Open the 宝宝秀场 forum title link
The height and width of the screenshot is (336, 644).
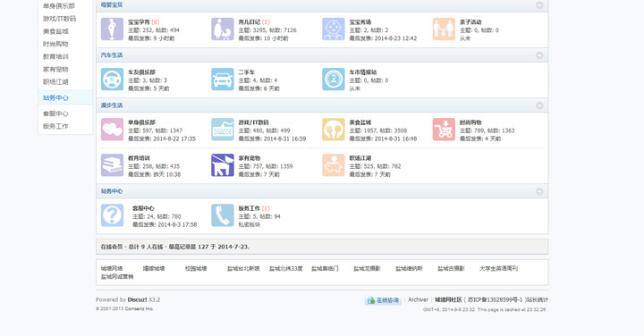pos(360,22)
